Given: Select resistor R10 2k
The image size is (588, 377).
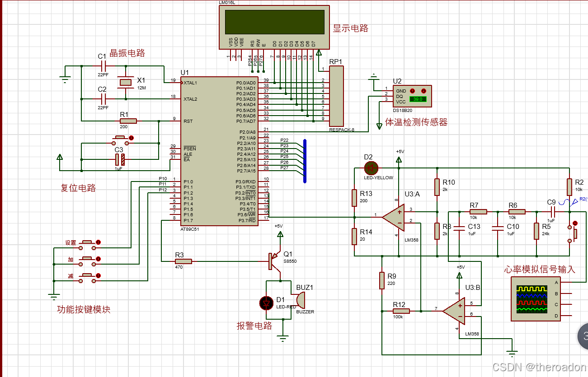Looking at the screenshot, I should pos(437,186).
